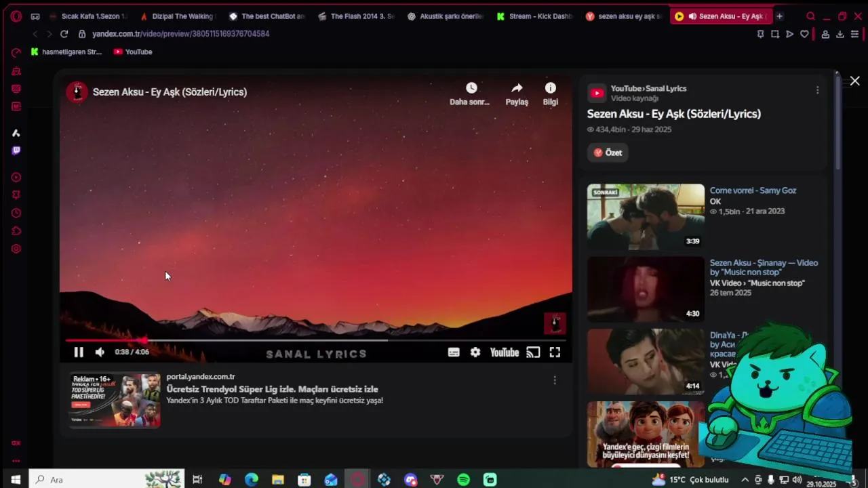Switch to sezen aksu ey aşk search tab

(625, 16)
